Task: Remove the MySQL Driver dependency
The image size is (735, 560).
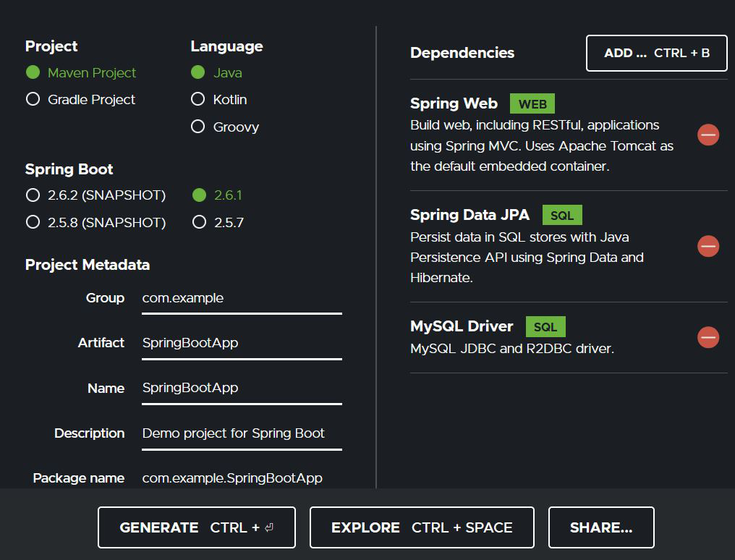Action: 708,337
